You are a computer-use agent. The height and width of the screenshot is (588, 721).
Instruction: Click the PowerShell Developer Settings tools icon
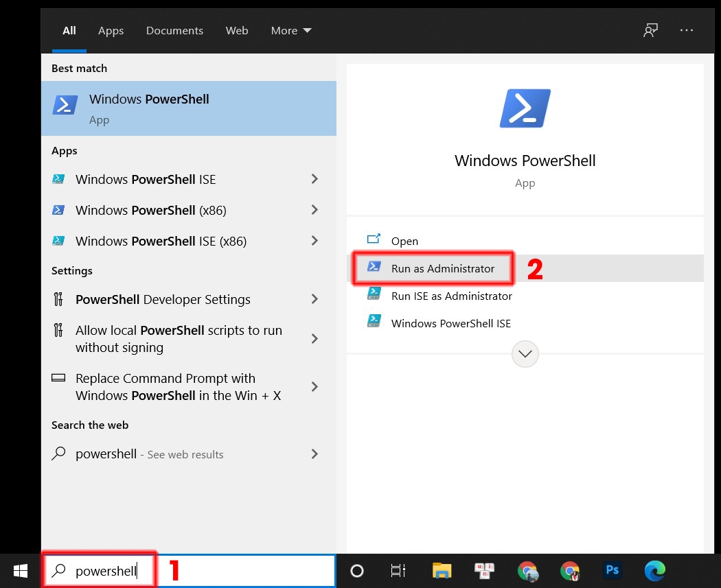(58, 299)
